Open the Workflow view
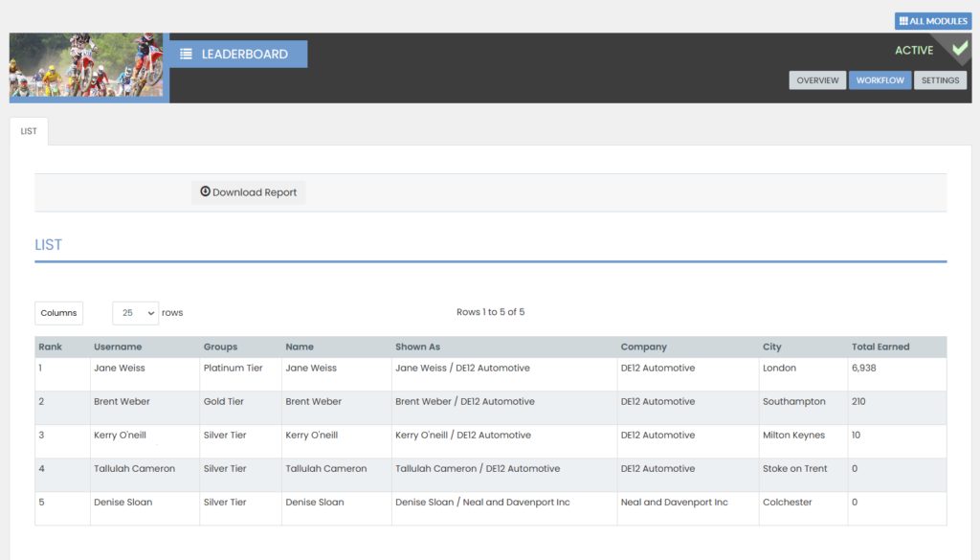Image resolution: width=980 pixels, height=560 pixels. coord(880,80)
